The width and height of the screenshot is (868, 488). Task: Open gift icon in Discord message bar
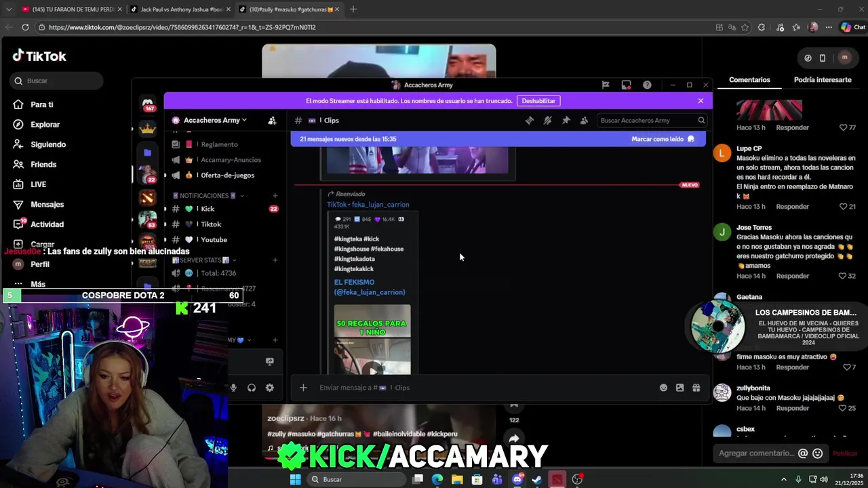click(x=696, y=388)
